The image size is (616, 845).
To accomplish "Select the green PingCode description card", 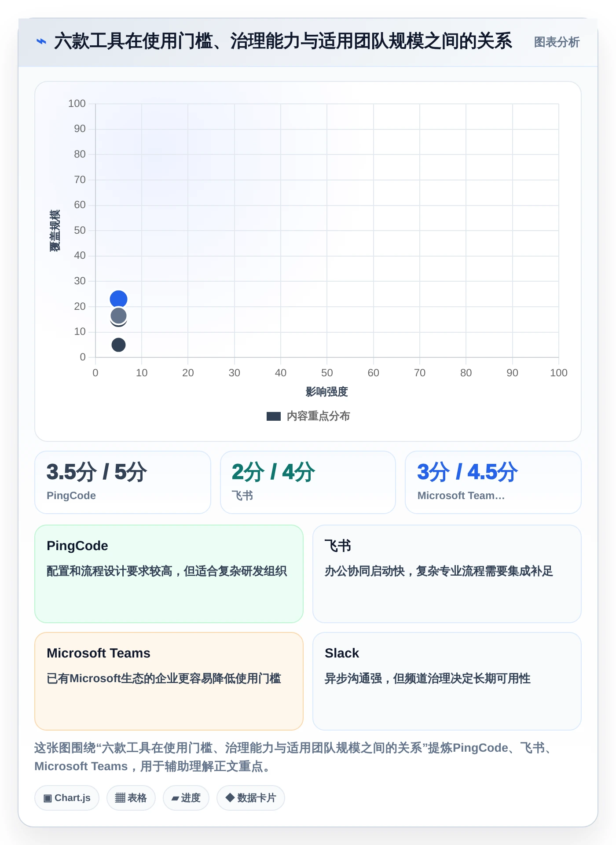I will (x=169, y=573).
